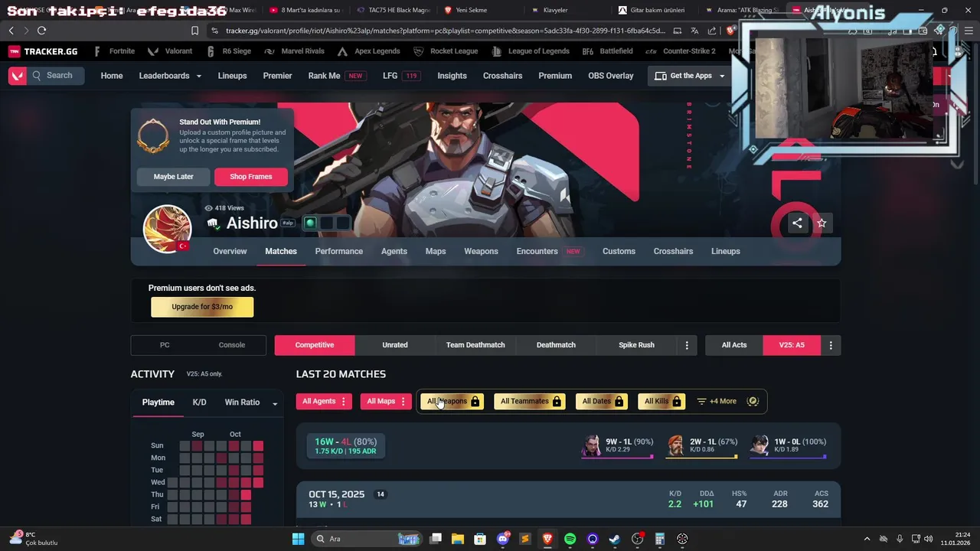Click the green badge next to Aishiro
The image size is (980, 551).
coord(310,223)
